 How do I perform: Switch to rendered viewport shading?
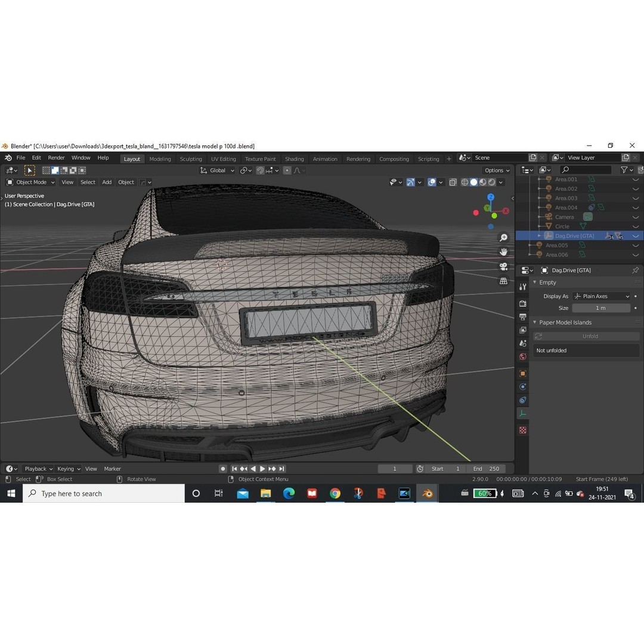click(491, 182)
